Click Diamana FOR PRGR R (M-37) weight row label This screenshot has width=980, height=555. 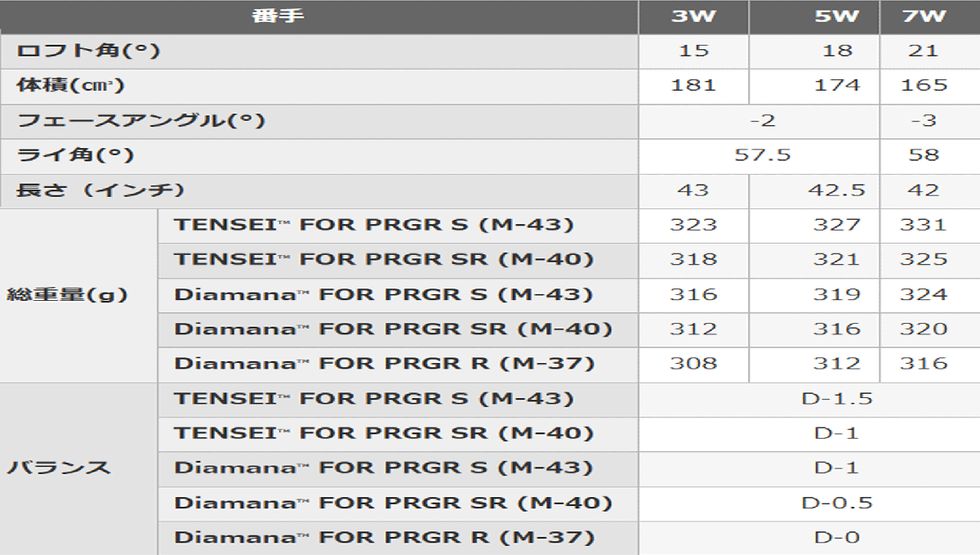pos(384,364)
